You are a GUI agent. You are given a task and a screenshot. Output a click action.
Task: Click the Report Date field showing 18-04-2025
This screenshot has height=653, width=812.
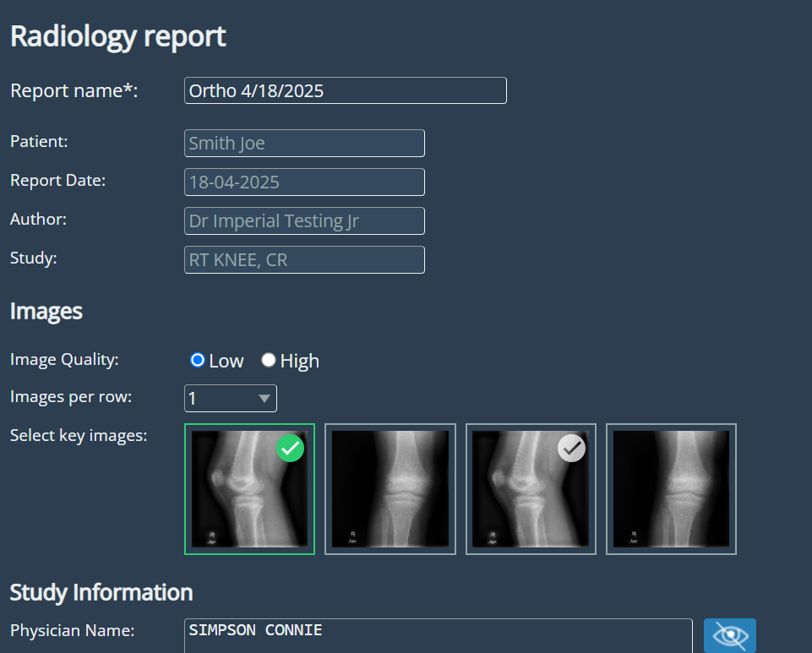coord(304,182)
